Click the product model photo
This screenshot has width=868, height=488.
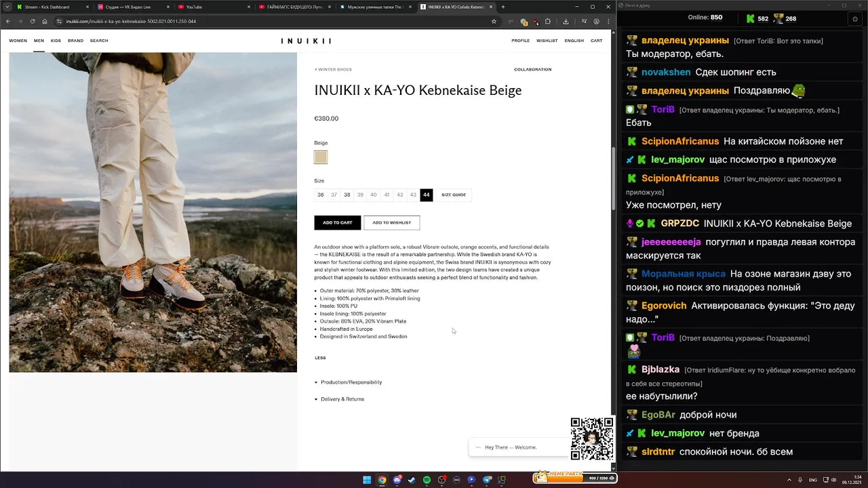(x=153, y=212)
